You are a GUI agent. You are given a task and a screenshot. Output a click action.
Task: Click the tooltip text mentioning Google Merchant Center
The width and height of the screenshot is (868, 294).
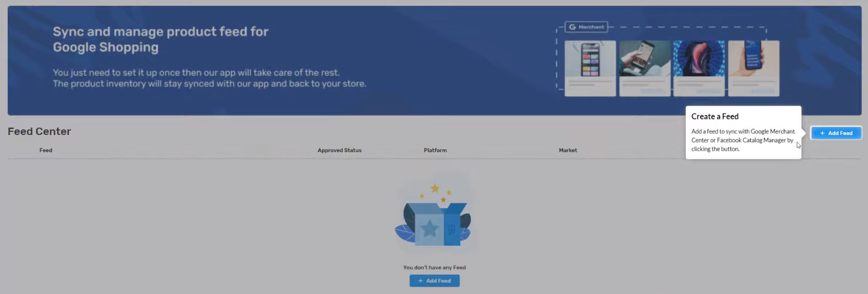tap(743, 140)
